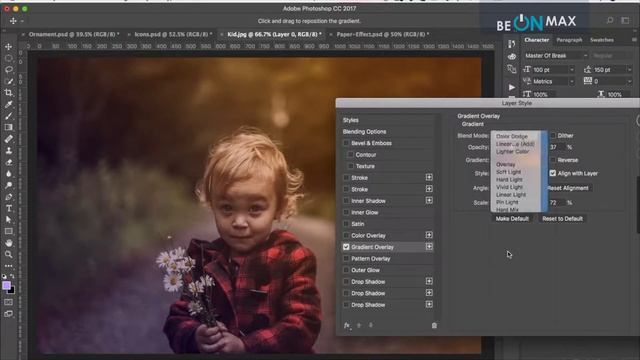This screenshot has width=640, height=360.
Task: Delete effect with trash icon
Action: coord(434,325)
